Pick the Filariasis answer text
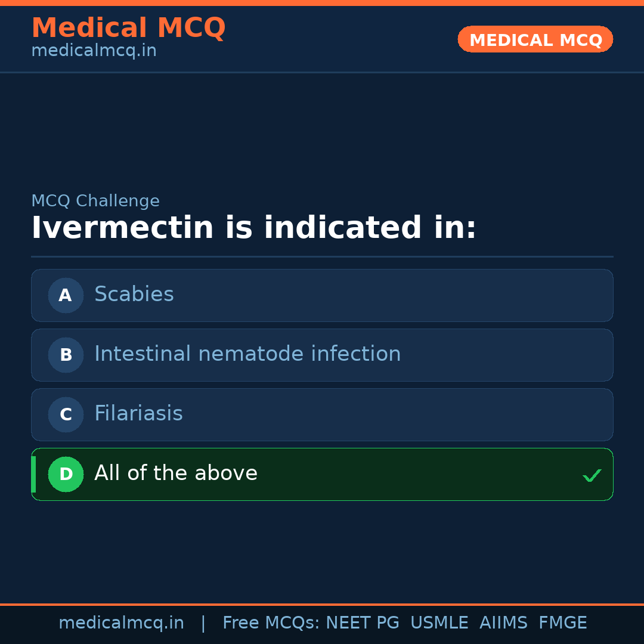Image resolution: width=644 pixels, height=644 pixels. point(138,414)
